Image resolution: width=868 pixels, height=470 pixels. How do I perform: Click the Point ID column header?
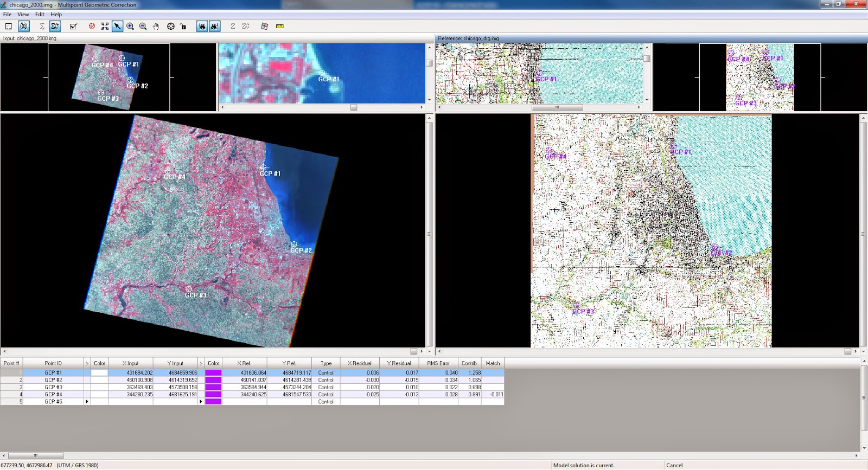click(53, 363)
